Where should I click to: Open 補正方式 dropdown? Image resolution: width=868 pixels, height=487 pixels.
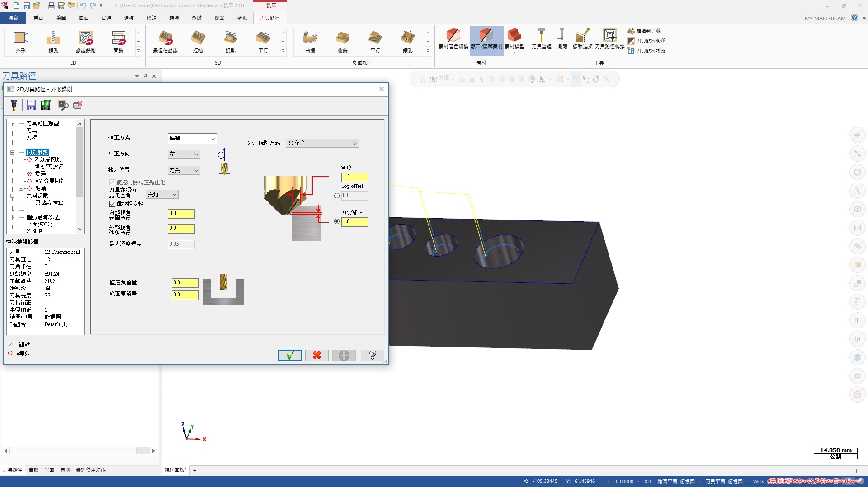(x=193, y=139)
